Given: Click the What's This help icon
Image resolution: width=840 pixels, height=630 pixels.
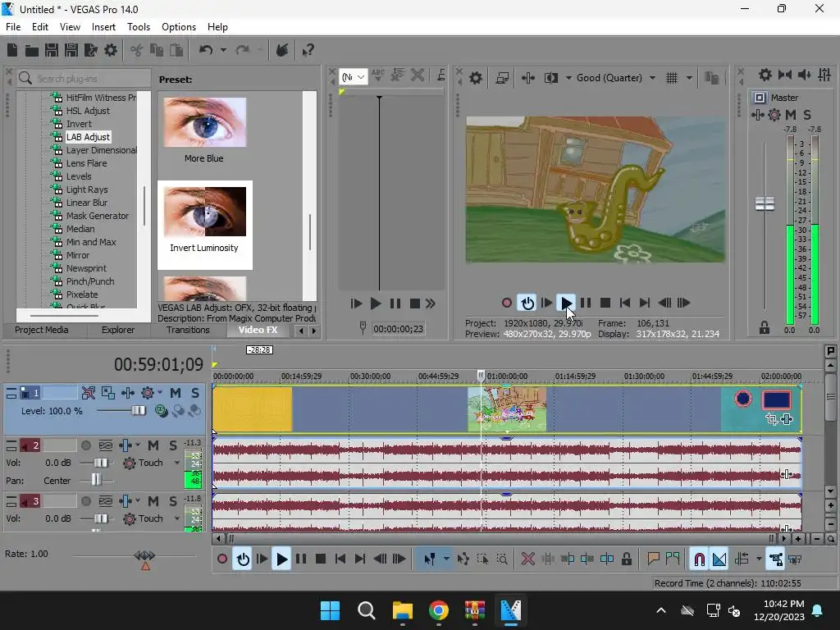Looking at the screenshot, I should 308,50.
